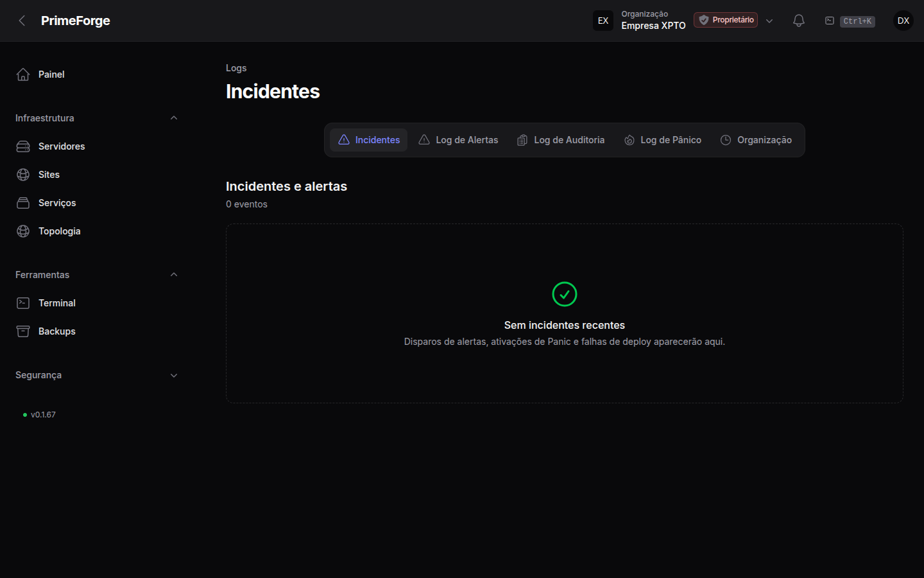924x578 pixels.
Task: Click the Sites globe icon
Action: tap(23, 175)
